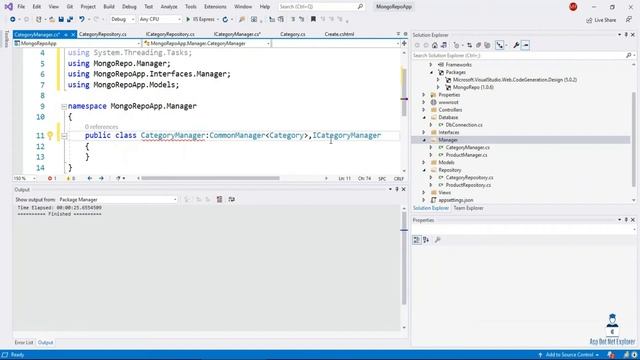Select ProductRepository.cs in Solution Explorer
Viewport: 640px width, 360px height.
click(x=468, y=185)
